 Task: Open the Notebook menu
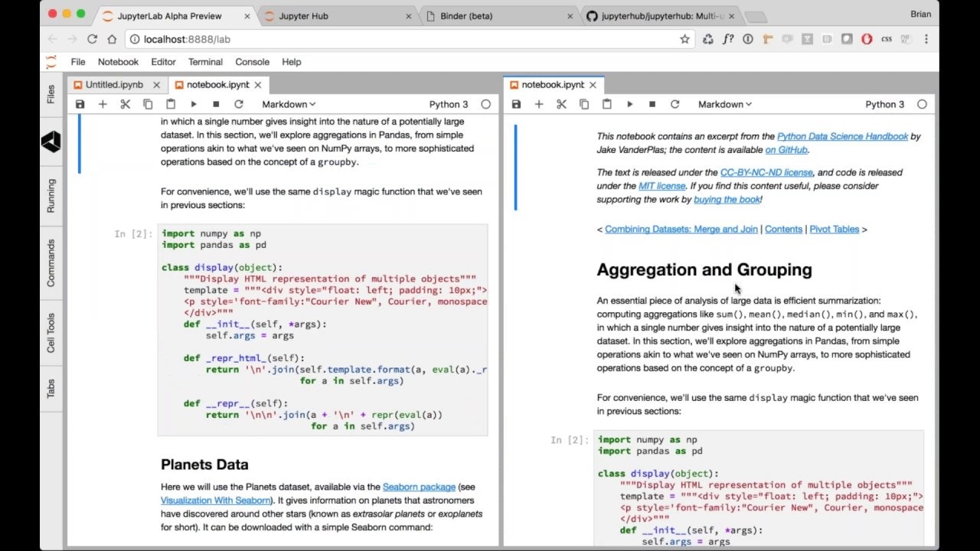pyautogui.click(x=118, y=61)
